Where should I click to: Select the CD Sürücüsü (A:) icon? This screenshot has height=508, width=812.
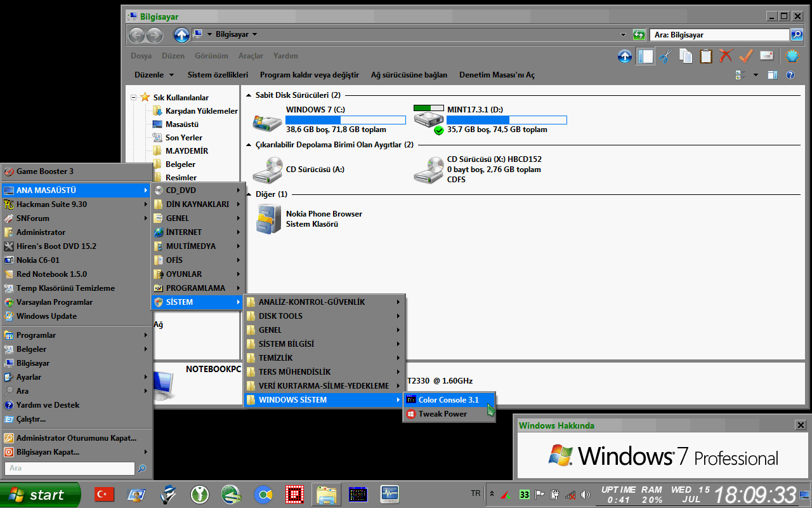click(267, 170)
